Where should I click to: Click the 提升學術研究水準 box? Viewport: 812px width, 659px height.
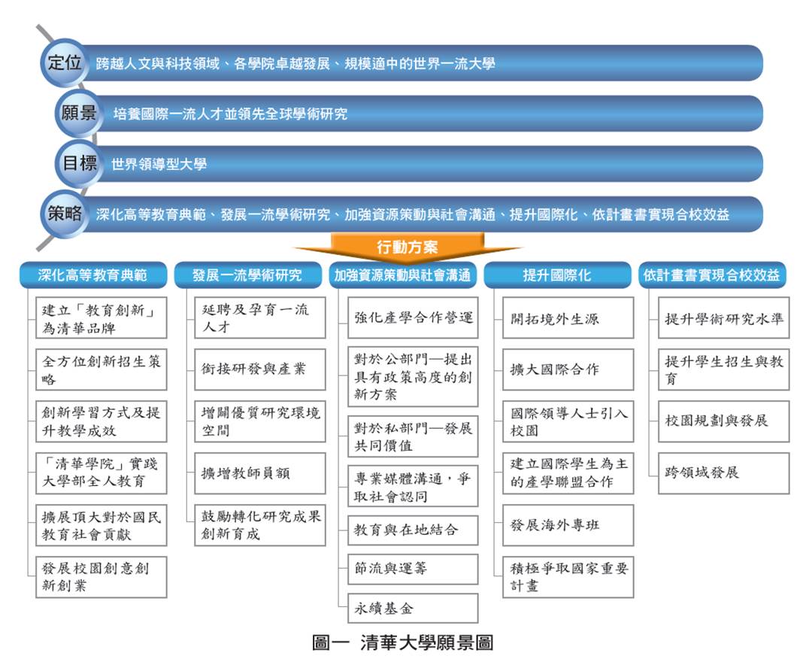[x=723, y=317]
